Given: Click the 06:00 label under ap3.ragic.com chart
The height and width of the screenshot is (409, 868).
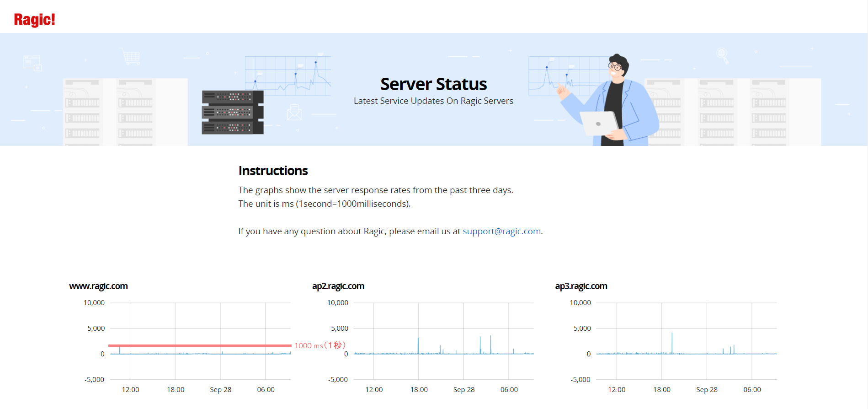Looking at the screenshot, I should tap(752, 390).
